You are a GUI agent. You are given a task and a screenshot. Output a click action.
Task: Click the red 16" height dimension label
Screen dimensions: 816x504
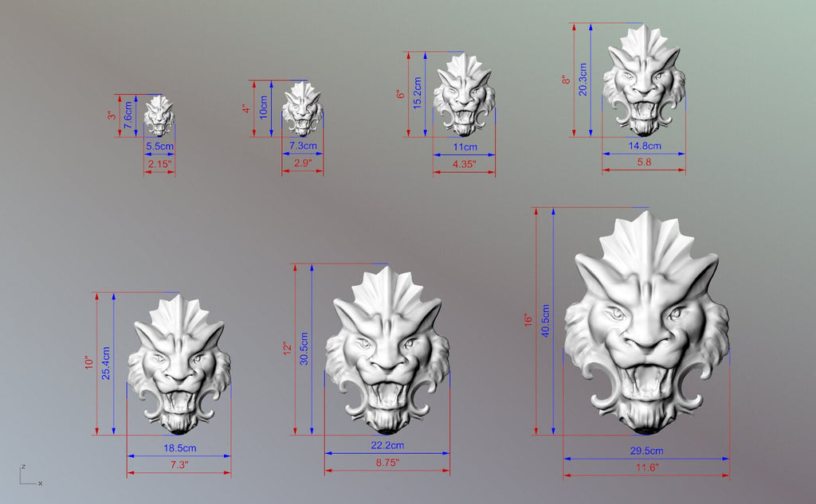coord(529,320)
